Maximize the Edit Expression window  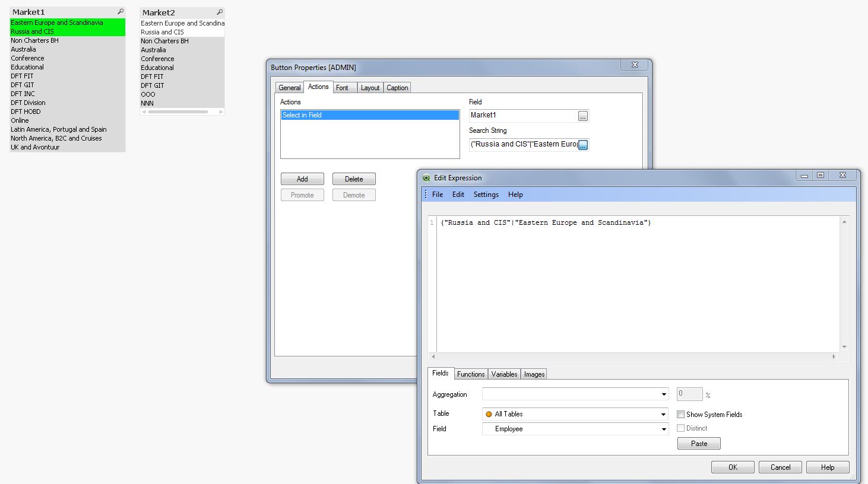click(821, 175)
